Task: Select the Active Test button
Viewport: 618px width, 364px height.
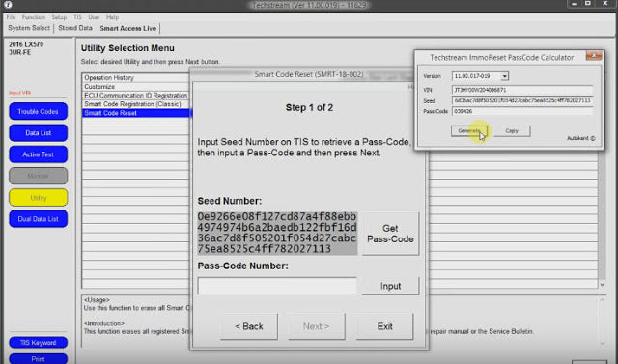Action: pos(39,154)
